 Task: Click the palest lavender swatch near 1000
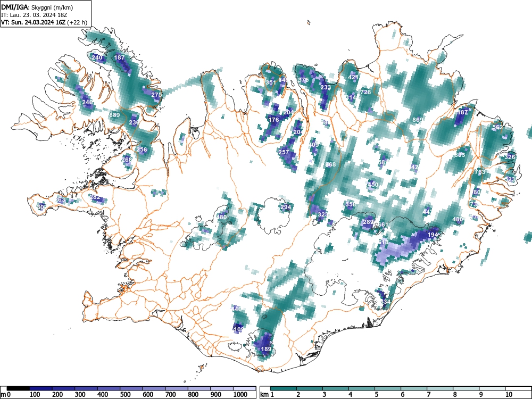(x=244, y=388)
